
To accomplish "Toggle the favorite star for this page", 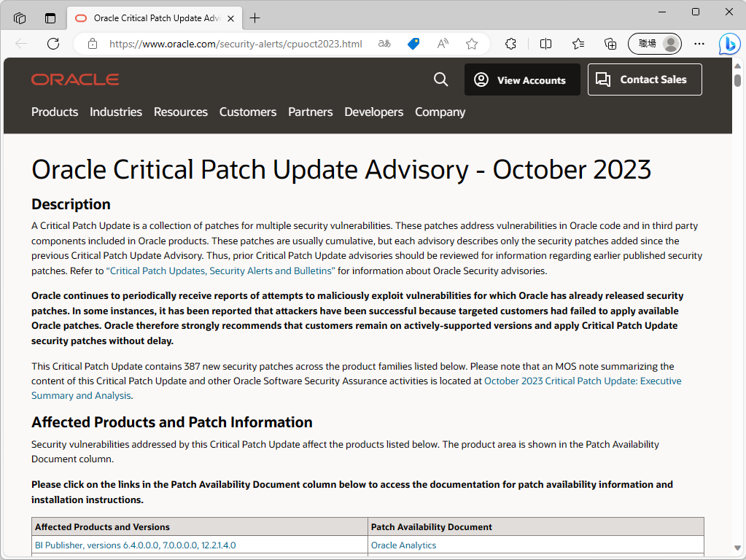I will point(471,44).
